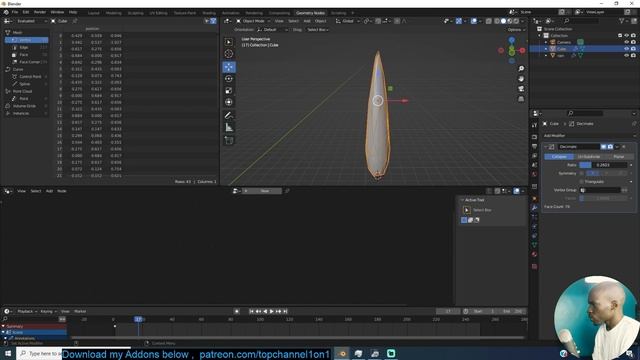
Task: Open the File menu
Action: click(15, 12)
